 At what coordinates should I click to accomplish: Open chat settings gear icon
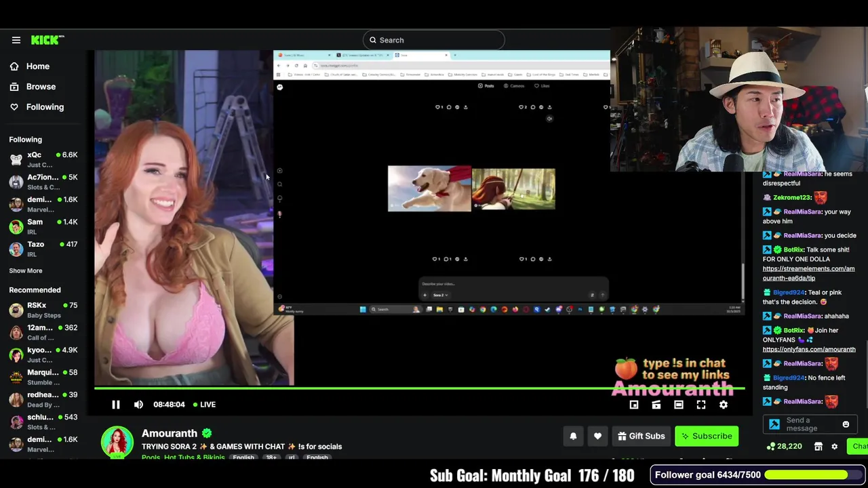[835, 447]
